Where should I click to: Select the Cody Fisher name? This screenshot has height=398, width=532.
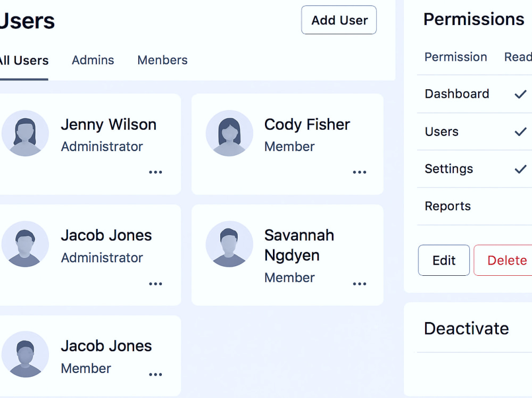pyautogui.click(x=307, y=124)
